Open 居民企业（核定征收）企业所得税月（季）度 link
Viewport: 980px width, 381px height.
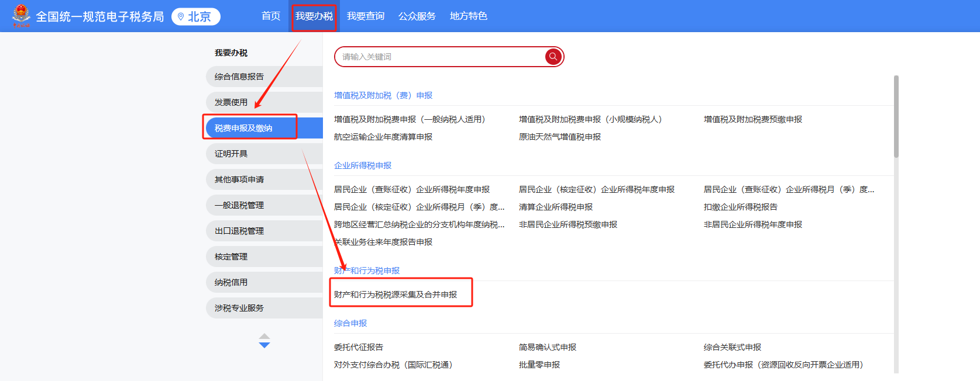pos(419,207)
